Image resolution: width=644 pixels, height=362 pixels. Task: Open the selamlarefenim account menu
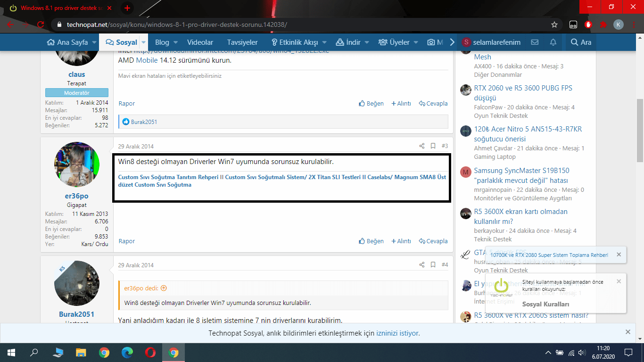pos(491,42)
